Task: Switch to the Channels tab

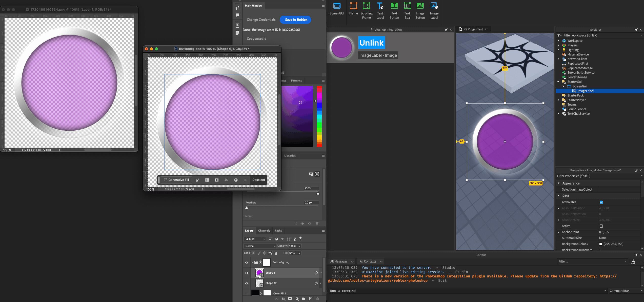Action: pyautogui.click(x=264, y=231)
